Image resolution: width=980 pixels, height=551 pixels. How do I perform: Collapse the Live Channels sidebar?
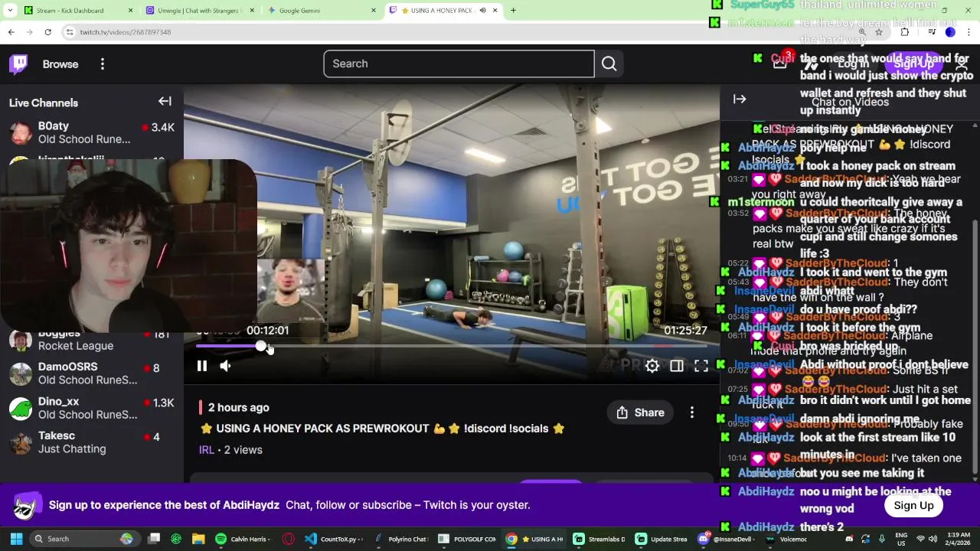(165, 101)
